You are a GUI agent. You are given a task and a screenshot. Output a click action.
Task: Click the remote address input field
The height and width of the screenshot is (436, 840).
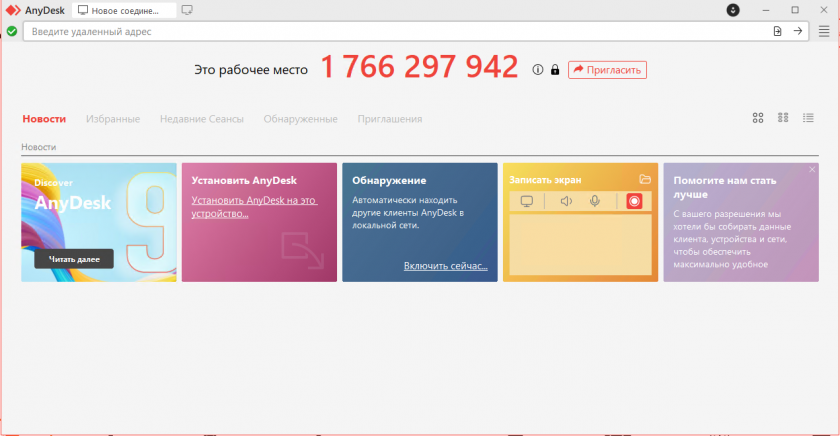coord(400,31)
